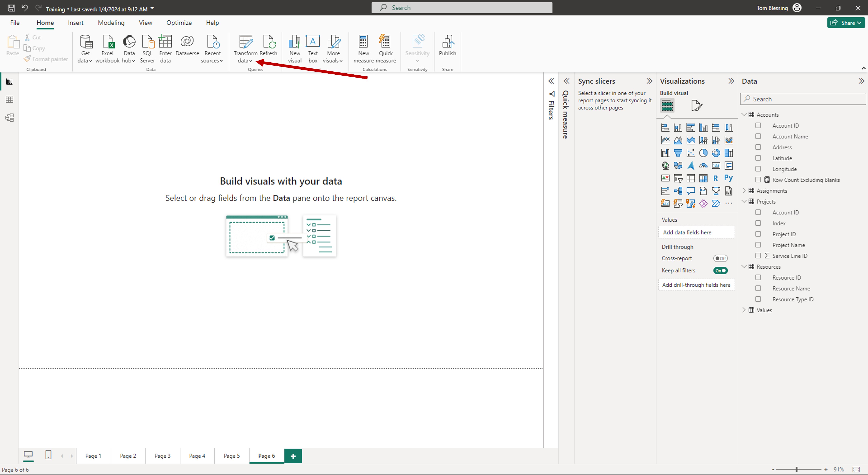
Task: Click the Share button
Action: click(846, 22)
